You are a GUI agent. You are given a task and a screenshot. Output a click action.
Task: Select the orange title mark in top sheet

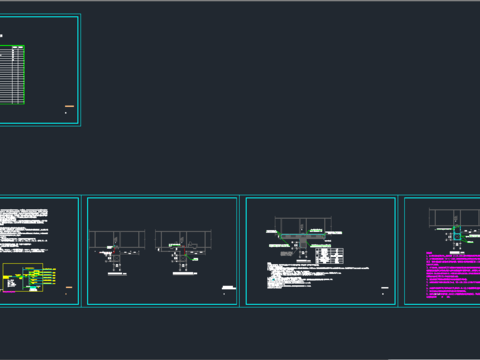(x=69, y=106)
